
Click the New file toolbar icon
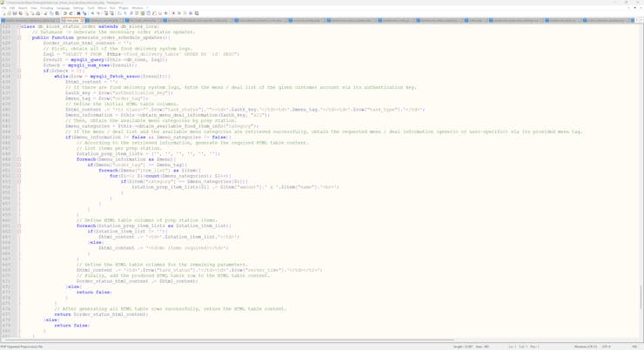4,13
